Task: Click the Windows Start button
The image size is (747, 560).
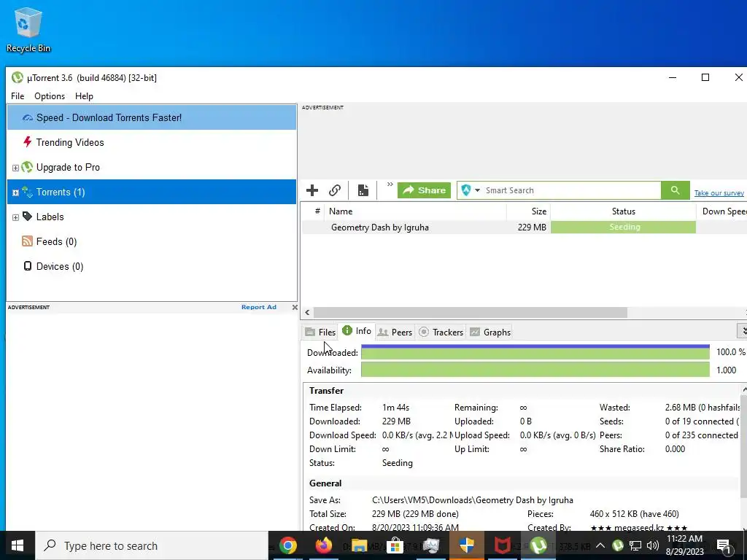Action: [18, 545]
